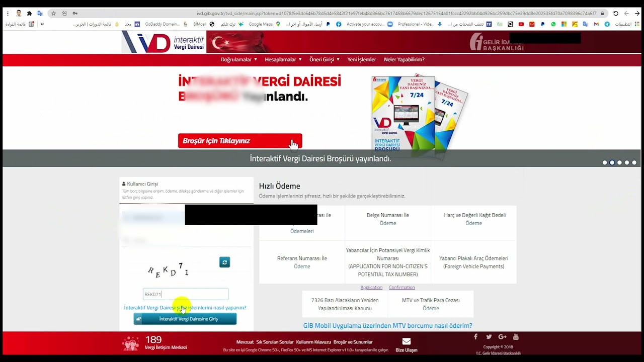Click the Google Translate extension icon
644x362 pixels.
coord(40,14)
